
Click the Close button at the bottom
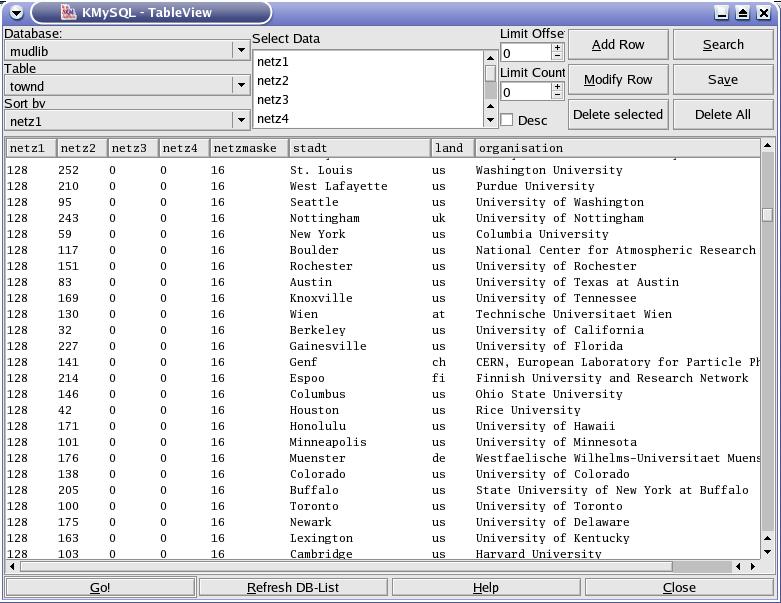[679, 588]
